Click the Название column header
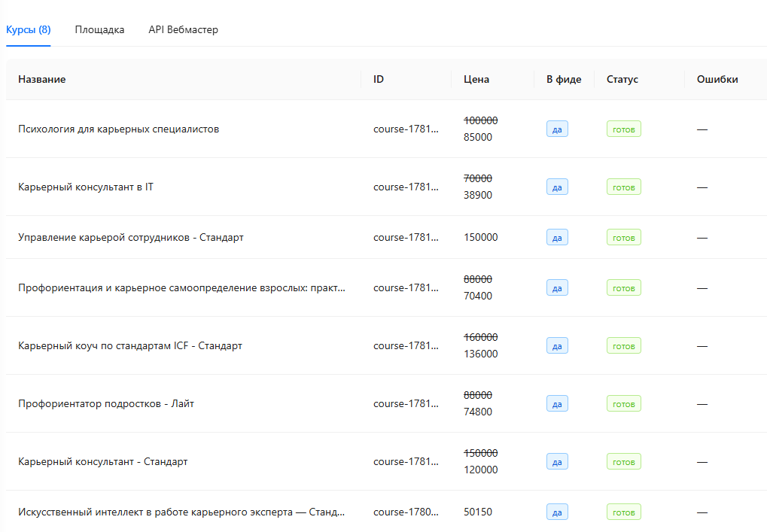Image resolution: width=767 pixels, height=532 pixels. (42, 79)
